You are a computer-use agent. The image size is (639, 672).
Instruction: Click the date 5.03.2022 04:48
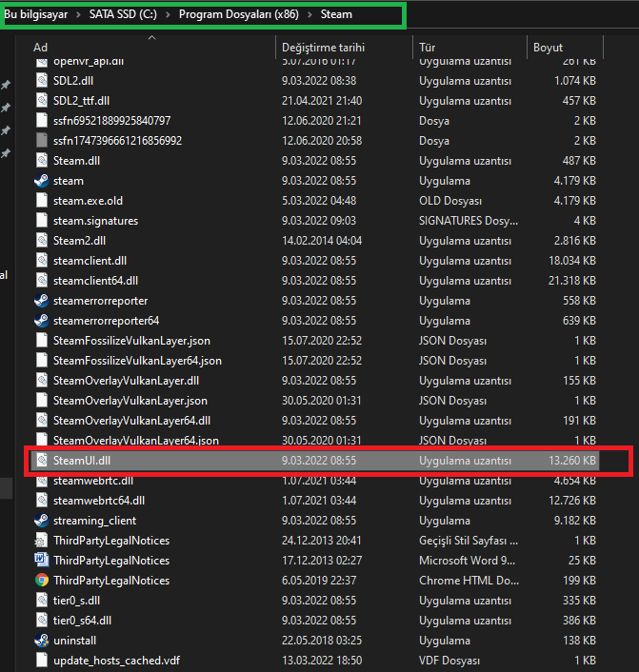point(319,201)
